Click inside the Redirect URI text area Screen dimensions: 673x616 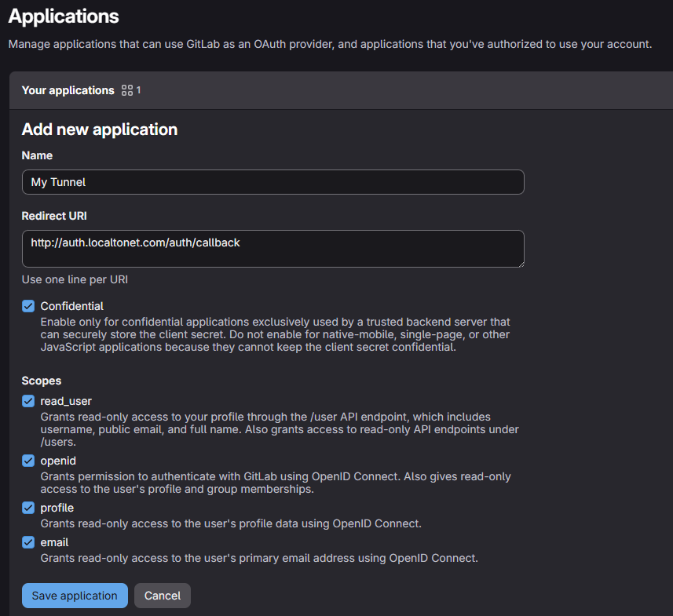(x=272, y=248)
